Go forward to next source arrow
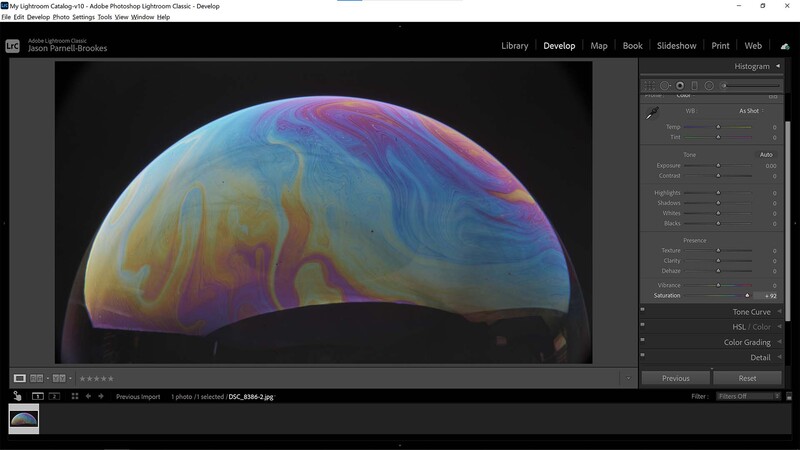This screenshot has width=800, height=450. pyautogui.click(x=101, y=396)
